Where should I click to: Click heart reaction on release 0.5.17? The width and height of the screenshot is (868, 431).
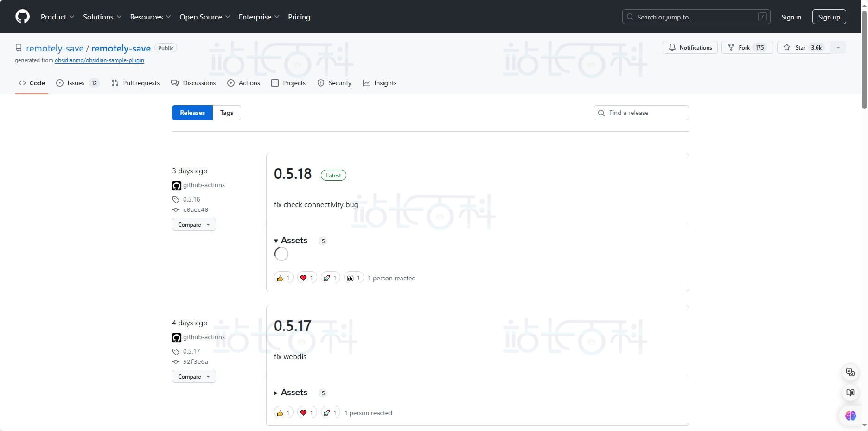tap(307, 413)
